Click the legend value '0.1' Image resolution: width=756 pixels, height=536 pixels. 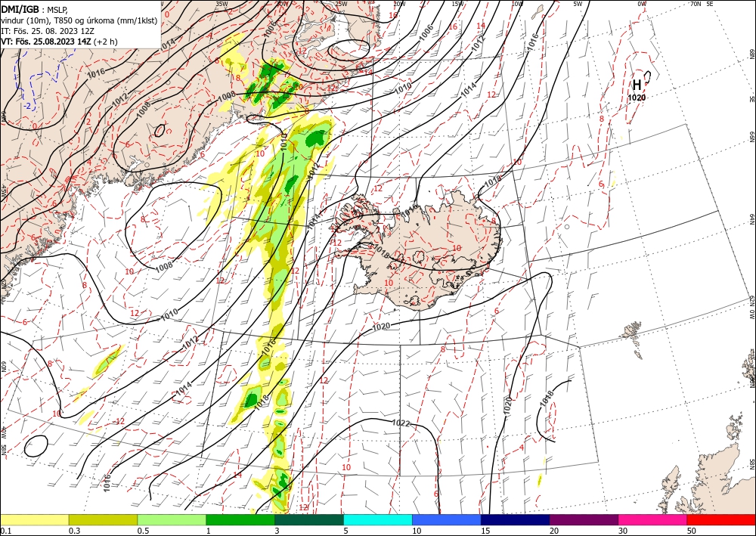click(5, 531)
